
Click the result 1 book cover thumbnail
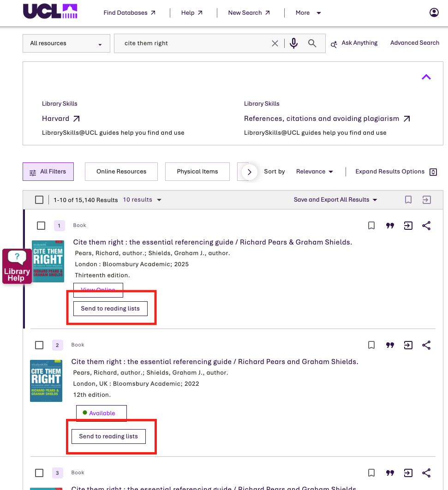click(48, 261)
